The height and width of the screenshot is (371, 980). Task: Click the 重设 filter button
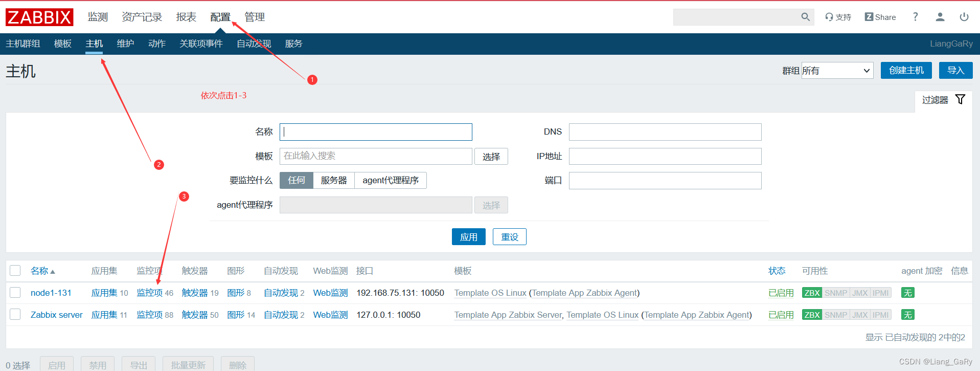tap(510, 237)
